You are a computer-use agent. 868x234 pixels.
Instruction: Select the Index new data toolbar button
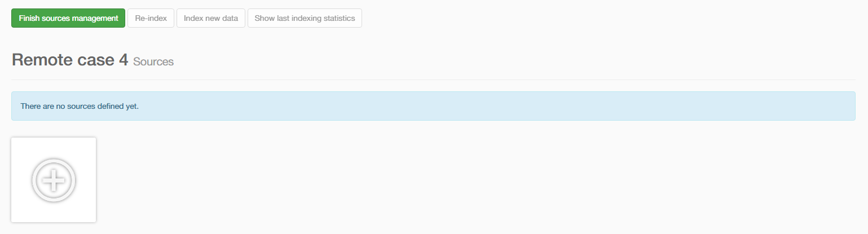coord(211,18)
